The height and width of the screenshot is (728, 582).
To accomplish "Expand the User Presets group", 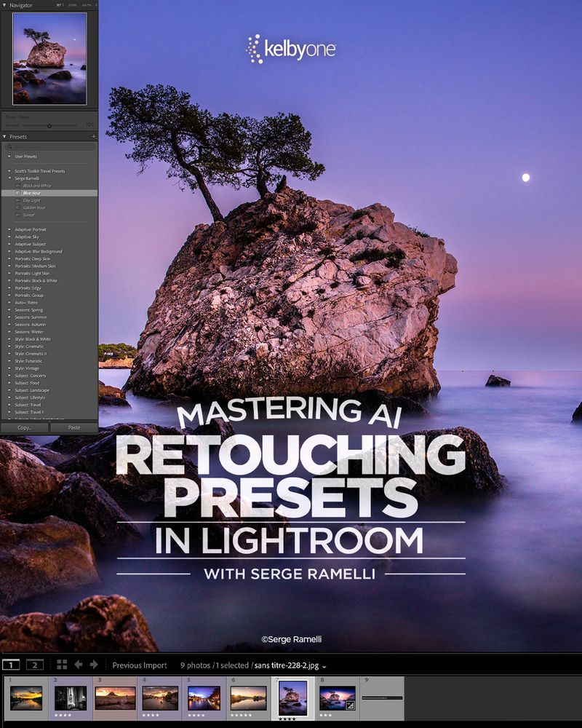I will pyautogui.click(x=9, y=157).
